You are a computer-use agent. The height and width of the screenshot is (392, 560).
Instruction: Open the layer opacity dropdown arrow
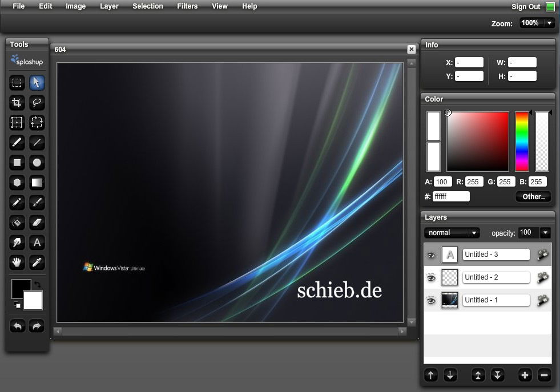pyautogui.click(x=545, y=233)
